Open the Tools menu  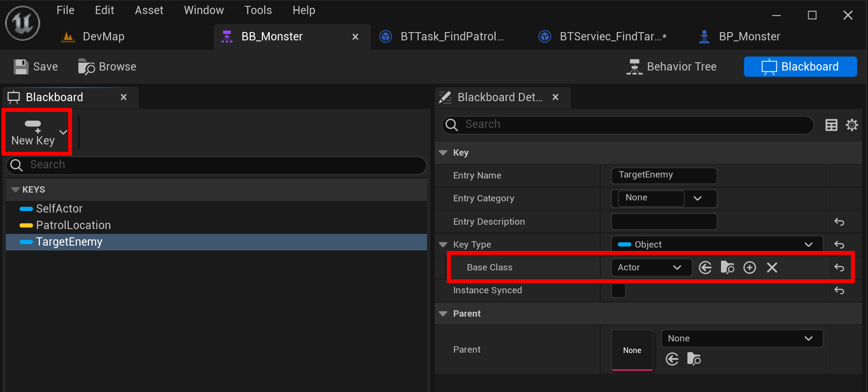(258, 10)
